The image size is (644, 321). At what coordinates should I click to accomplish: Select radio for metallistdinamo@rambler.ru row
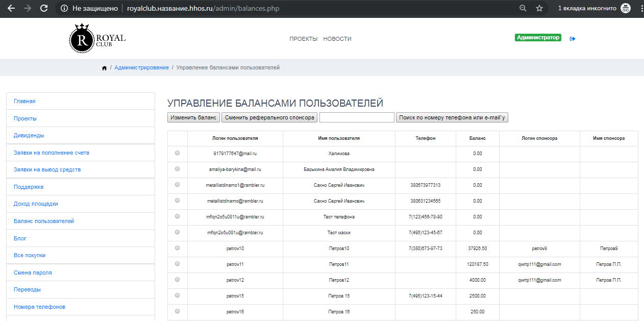click(178, 200)
